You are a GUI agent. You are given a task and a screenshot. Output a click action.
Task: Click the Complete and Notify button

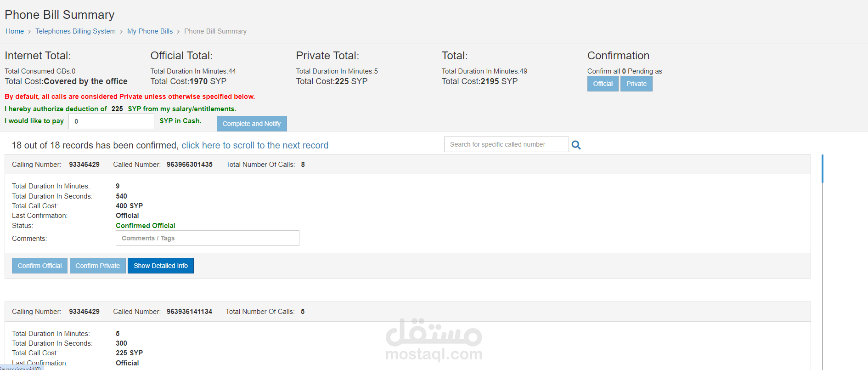click(252, 124)
